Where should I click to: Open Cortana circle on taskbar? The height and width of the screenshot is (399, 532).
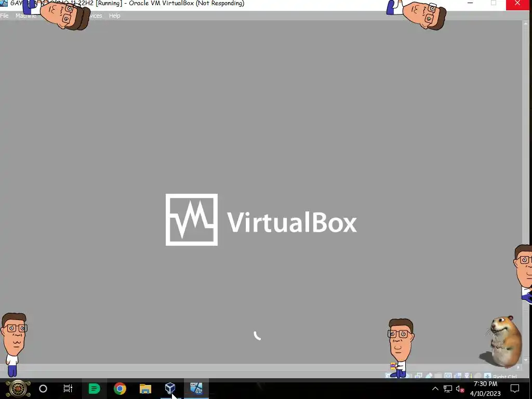point(43,389)
